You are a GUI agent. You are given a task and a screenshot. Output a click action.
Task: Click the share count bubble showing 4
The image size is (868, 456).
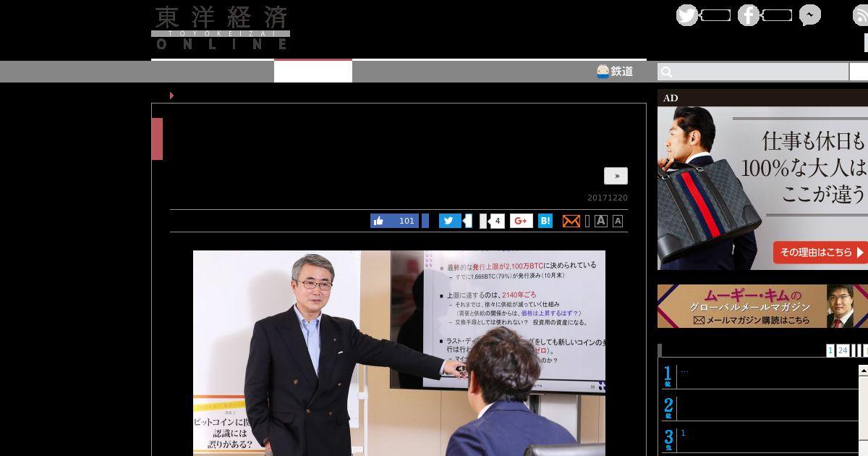[x=496, y=221]
